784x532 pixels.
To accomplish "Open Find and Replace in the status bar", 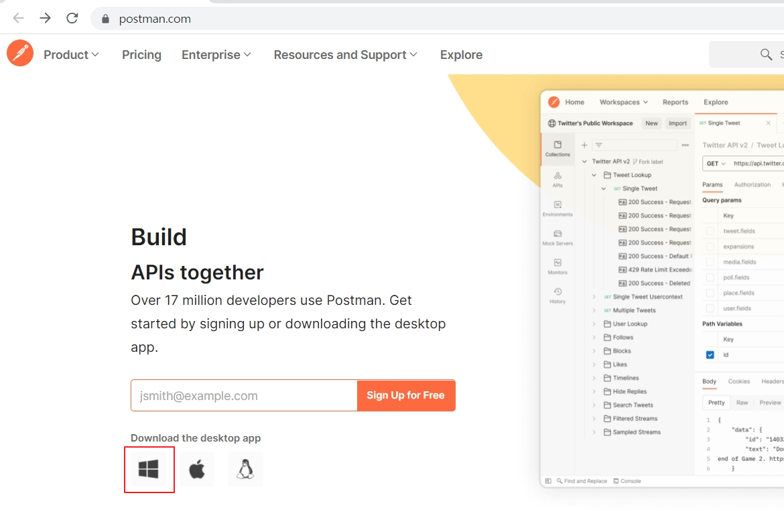I will 582,481.
